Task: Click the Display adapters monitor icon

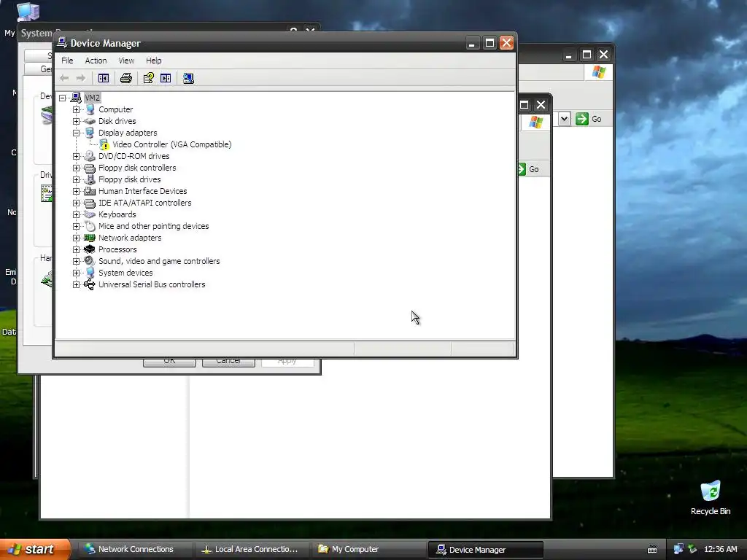Action: (x=90, y=133)
